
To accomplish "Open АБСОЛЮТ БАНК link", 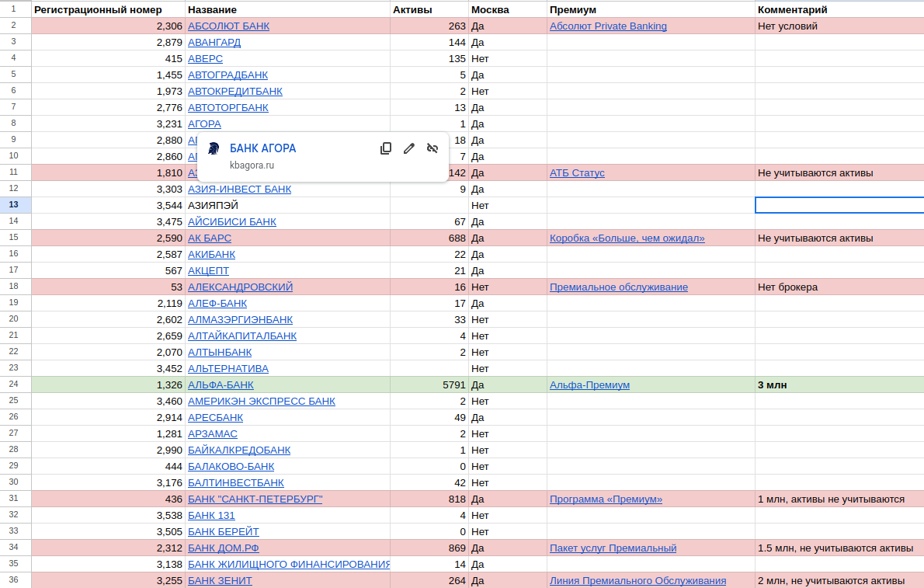I will click(228, 26).
